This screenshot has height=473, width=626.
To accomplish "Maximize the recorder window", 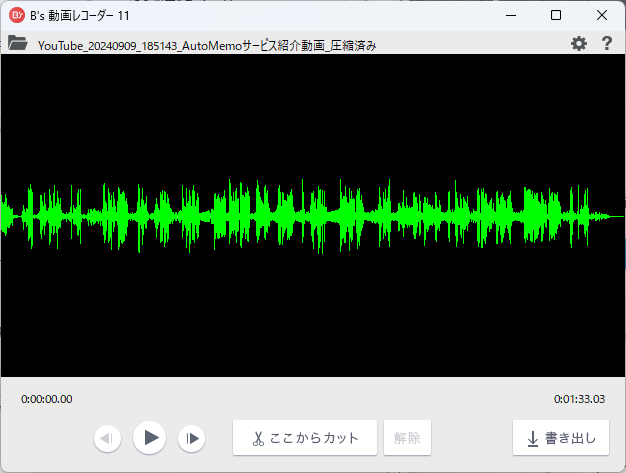I will pos(556,15).
